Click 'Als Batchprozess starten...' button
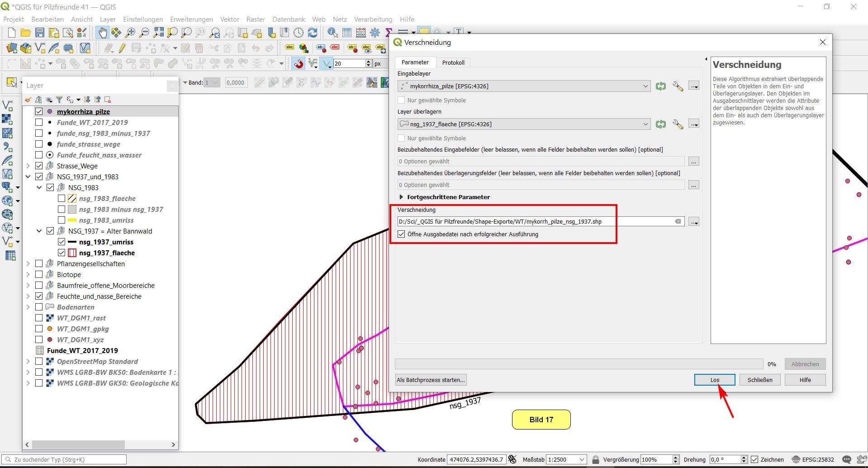 tap(431, 380)
